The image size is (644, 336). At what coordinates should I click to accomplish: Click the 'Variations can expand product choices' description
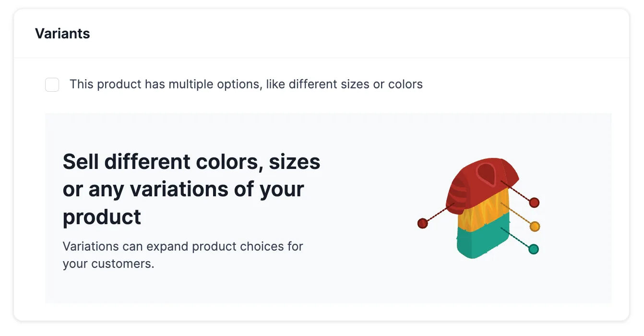point(183,255)
